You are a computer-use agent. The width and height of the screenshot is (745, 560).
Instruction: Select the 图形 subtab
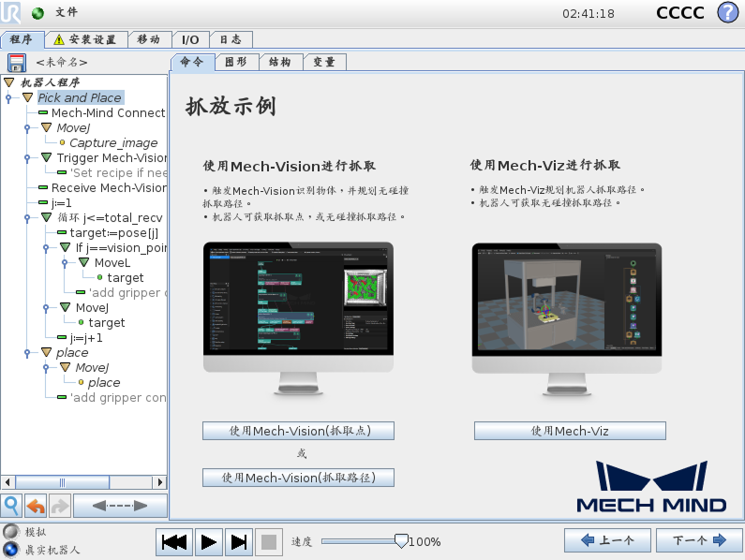pyautogui.click(x=236, y=62)
